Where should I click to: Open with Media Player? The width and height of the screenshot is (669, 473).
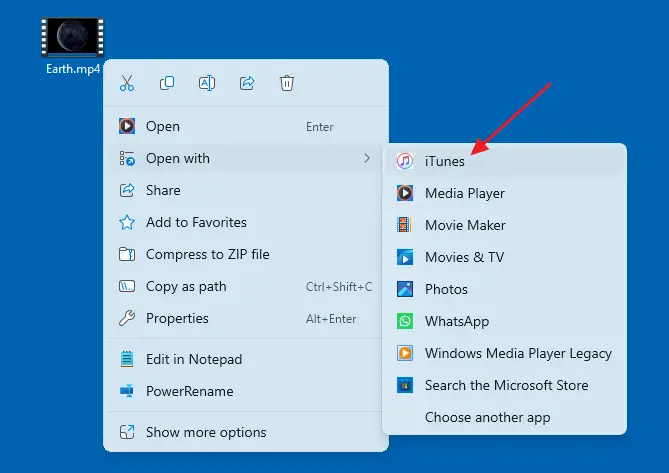(x=504, y=193)
